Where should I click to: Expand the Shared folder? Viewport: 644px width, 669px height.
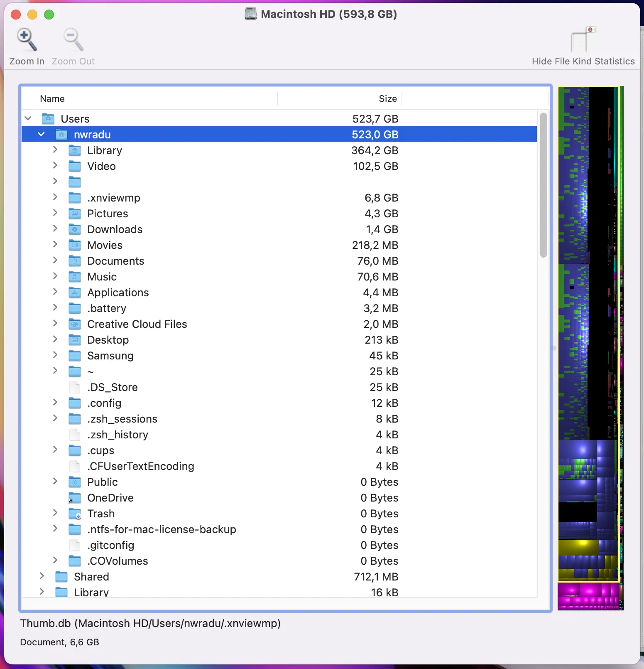42,576
